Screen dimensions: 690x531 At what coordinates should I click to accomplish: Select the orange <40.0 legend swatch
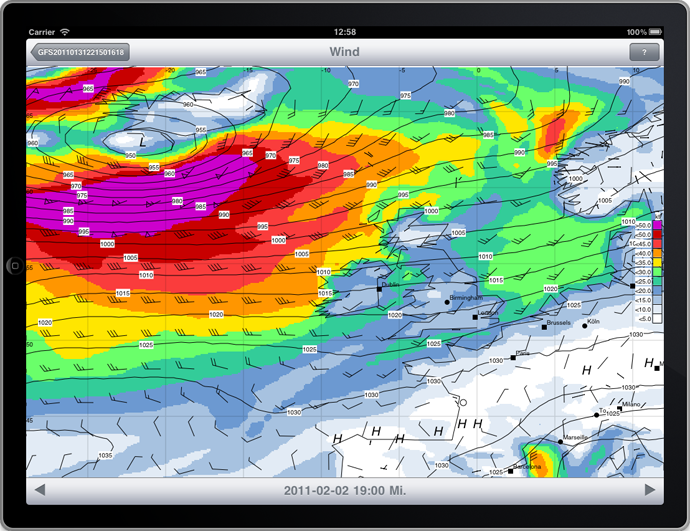coord(656,254)
